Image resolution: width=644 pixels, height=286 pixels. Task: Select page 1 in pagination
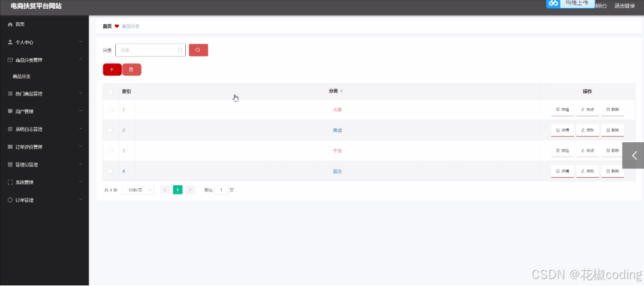coord(178,190)
